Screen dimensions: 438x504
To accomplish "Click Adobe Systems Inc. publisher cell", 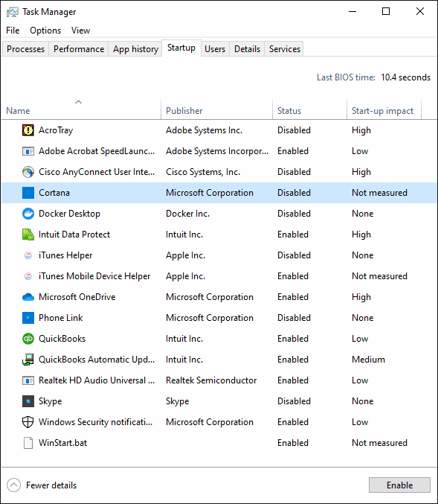I will [x=204, y=130].
